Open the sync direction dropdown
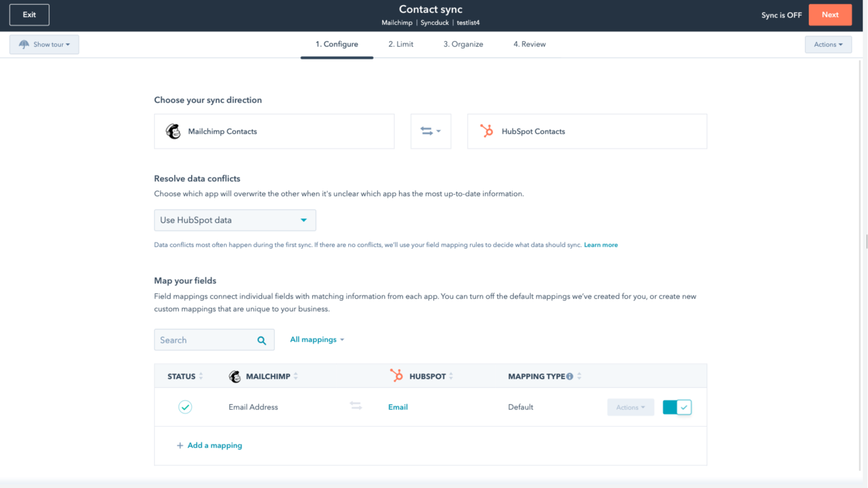868x488 pixels. click(431, 132)
